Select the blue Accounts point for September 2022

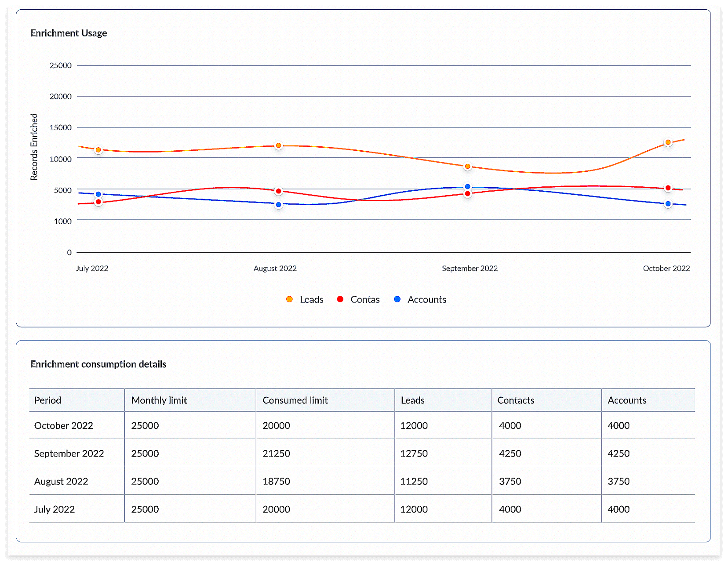[x=468, y=187]
